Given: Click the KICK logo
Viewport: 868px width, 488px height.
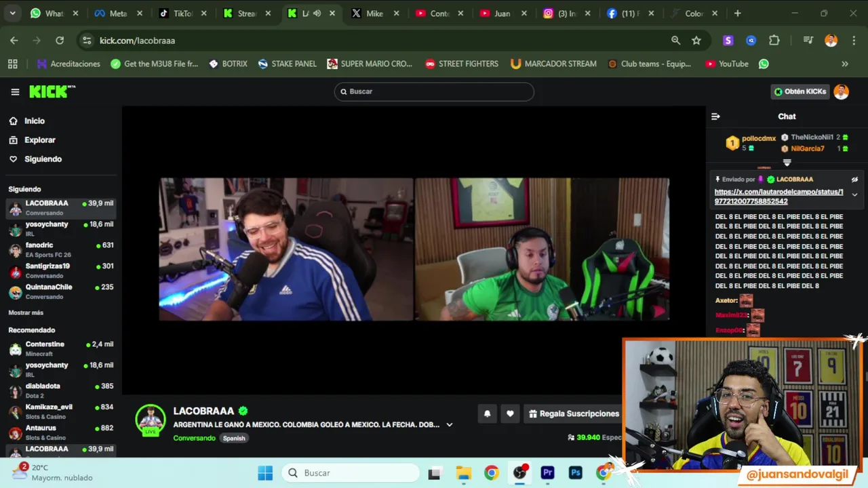Looking at the screenshot, I should (52, 91).
